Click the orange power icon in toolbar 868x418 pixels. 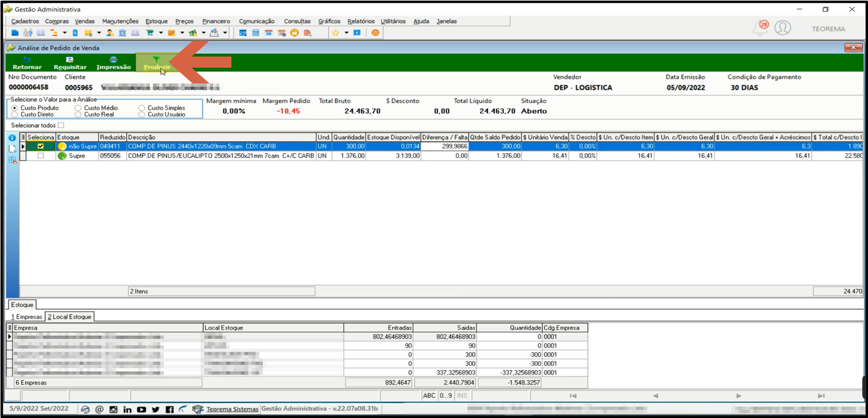[x=376, y=32]
